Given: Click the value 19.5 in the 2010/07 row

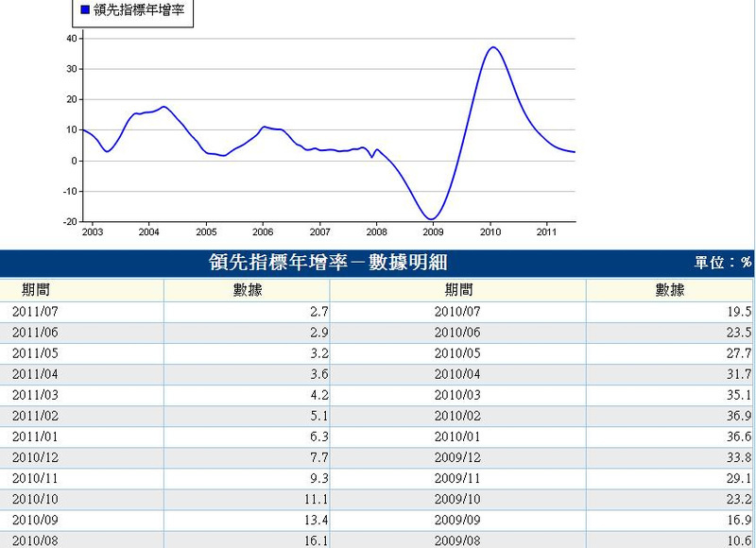Looking at the screenshot, I should pos(739,312).
